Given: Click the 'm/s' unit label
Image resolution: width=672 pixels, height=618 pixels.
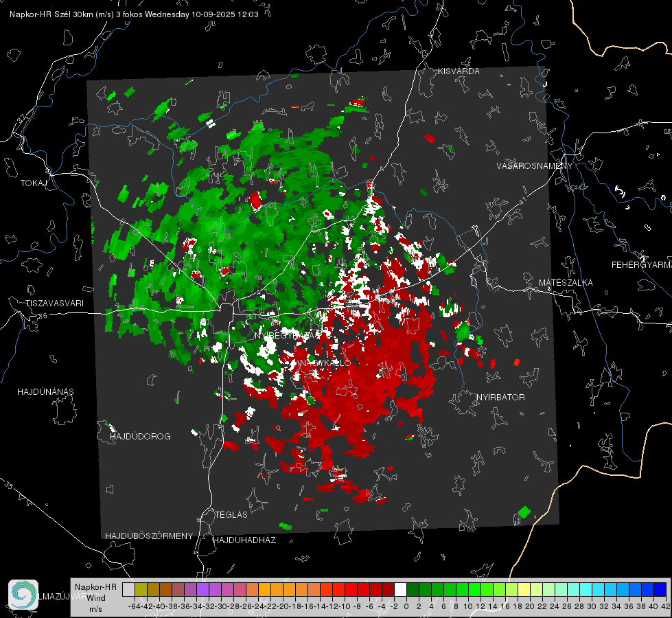Looking at the screenshot, I should tap(95, 609).
